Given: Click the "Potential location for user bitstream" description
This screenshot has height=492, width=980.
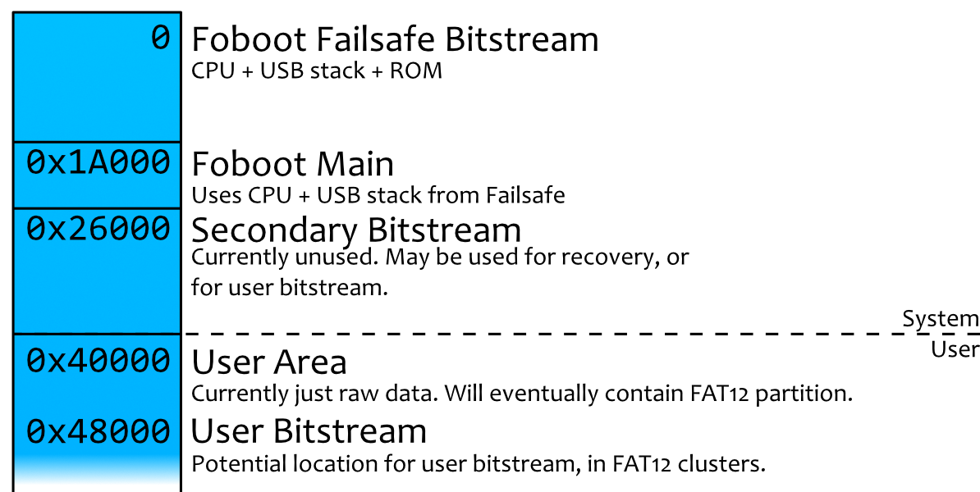Looking at the screenshot, I should point(478,464).
